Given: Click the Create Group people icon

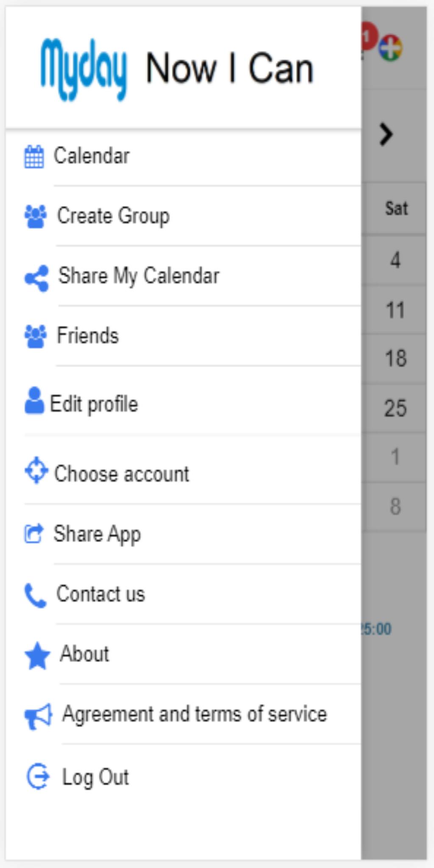Looking at the screenshot, I should click(36, 217).
